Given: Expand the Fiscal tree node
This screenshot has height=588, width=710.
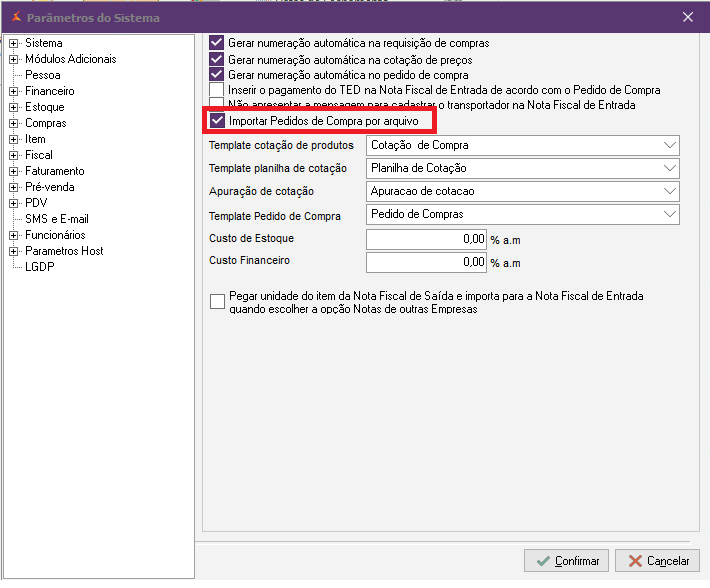Looking at the screenshot, I should [14, 155].
